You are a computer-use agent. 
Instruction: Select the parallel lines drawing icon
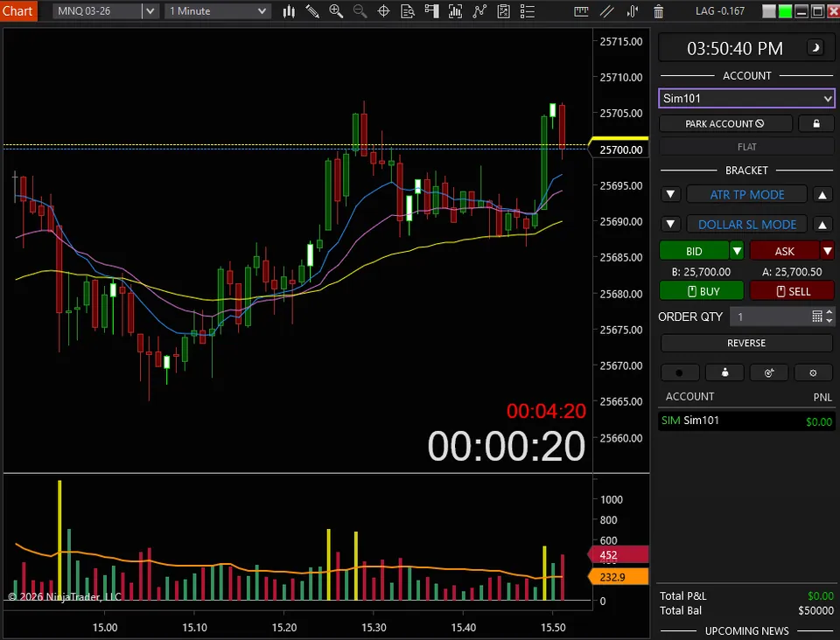click(607, 11)
